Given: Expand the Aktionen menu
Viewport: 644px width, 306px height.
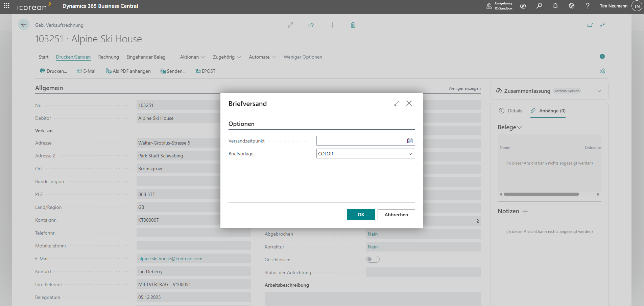Looking at the screenshot, I should click(x=192, y=57).
